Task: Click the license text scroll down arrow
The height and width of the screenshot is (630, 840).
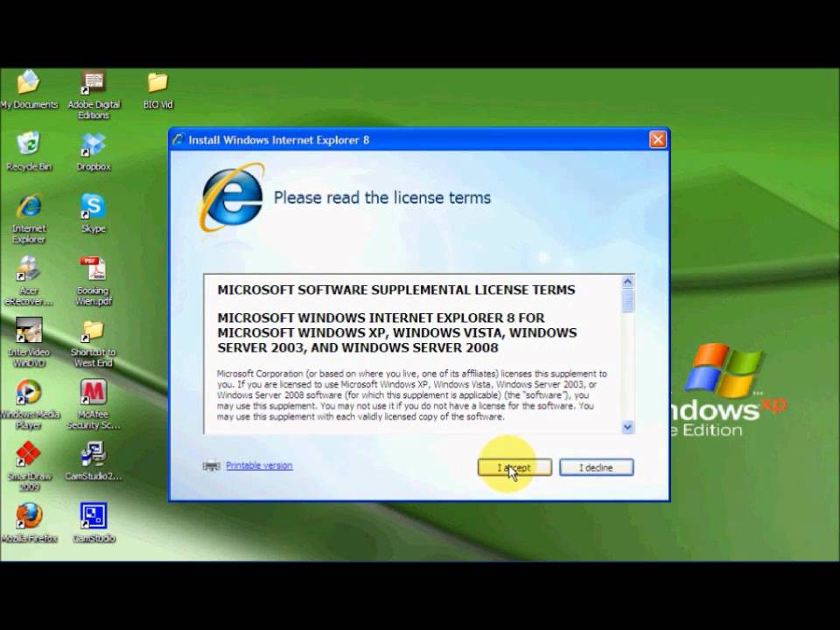Action: (628, 427)
